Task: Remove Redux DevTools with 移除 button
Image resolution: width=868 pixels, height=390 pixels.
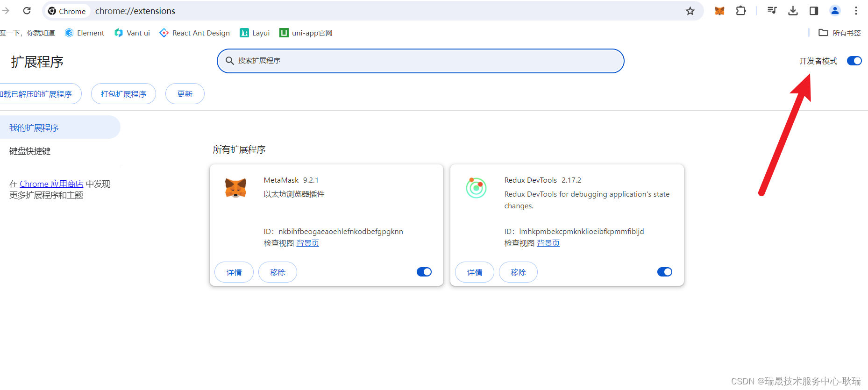Action: point(518,272)
